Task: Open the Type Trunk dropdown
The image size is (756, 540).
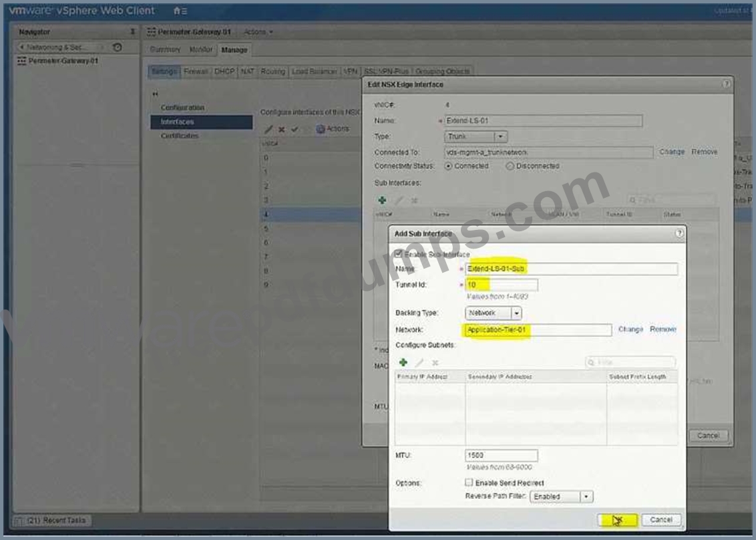Action: 476,136
